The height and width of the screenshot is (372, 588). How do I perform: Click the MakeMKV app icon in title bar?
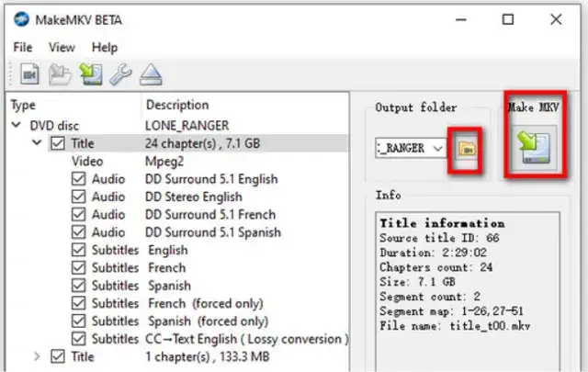[18, 19]
